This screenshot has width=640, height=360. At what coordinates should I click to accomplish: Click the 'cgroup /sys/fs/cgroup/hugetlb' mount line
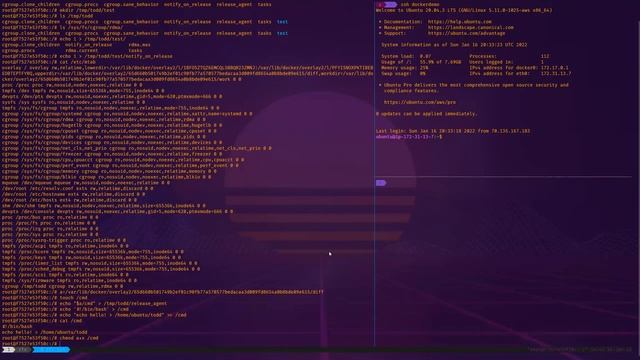(112, 125)
